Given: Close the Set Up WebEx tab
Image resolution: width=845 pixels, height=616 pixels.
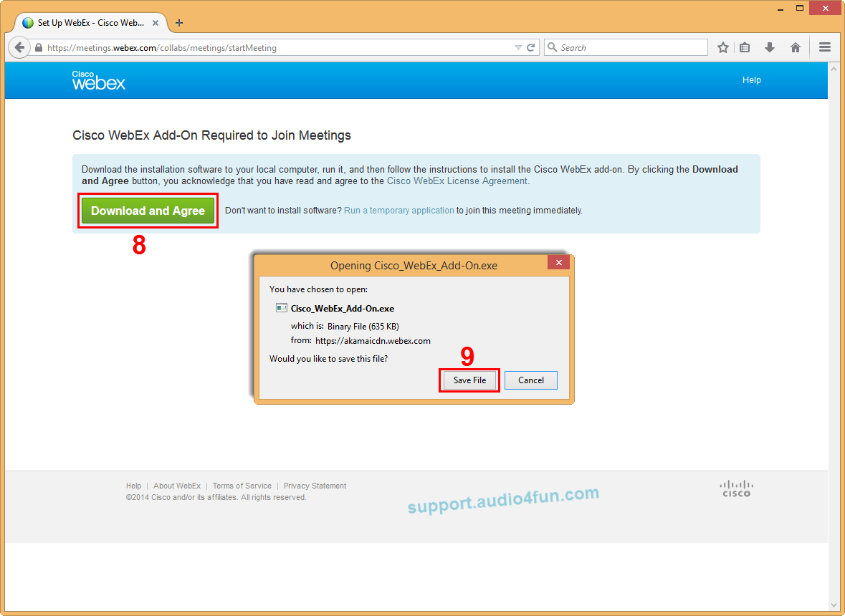Looking at the screenshot, I should [x=156, y=23].
